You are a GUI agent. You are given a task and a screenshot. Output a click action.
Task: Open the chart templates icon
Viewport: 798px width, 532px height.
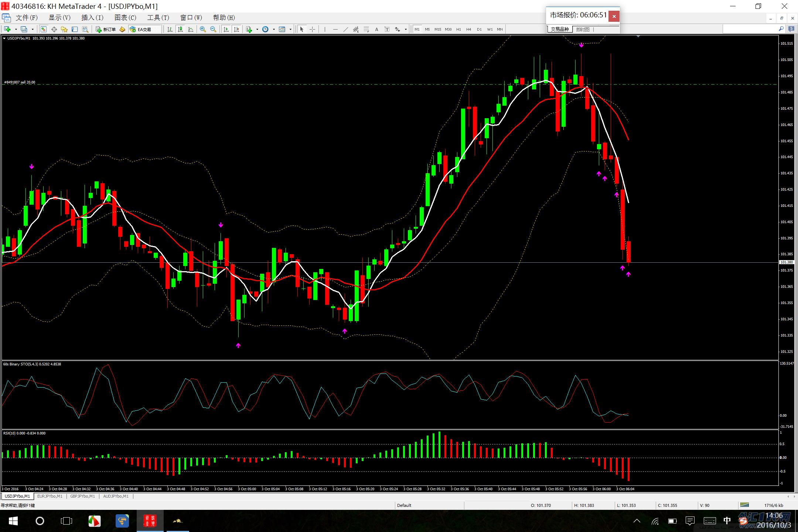pyautogui.click(x=282, y=29)
